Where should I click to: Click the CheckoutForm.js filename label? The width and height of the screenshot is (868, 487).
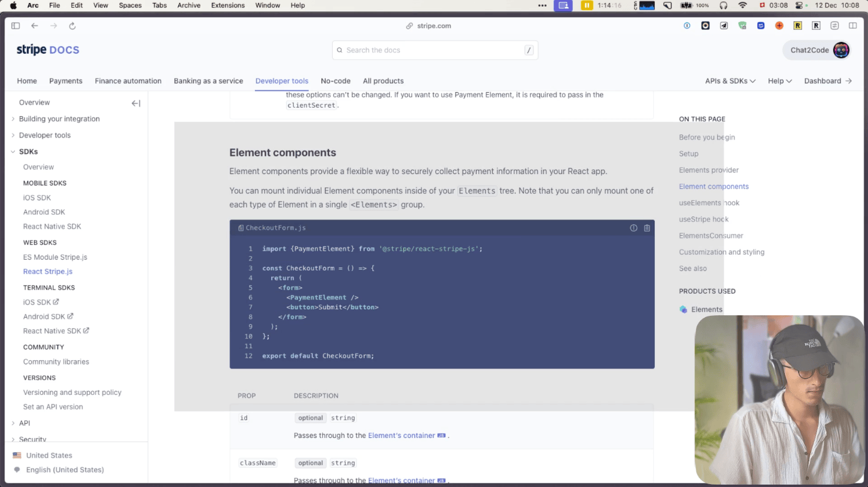click(x=275, y=228)
